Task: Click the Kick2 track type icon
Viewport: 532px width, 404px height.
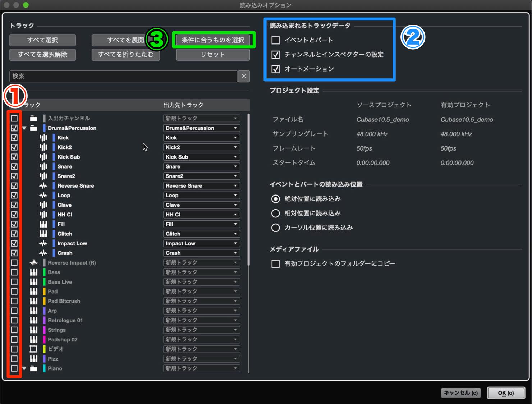Action: [x=43, y=147]
